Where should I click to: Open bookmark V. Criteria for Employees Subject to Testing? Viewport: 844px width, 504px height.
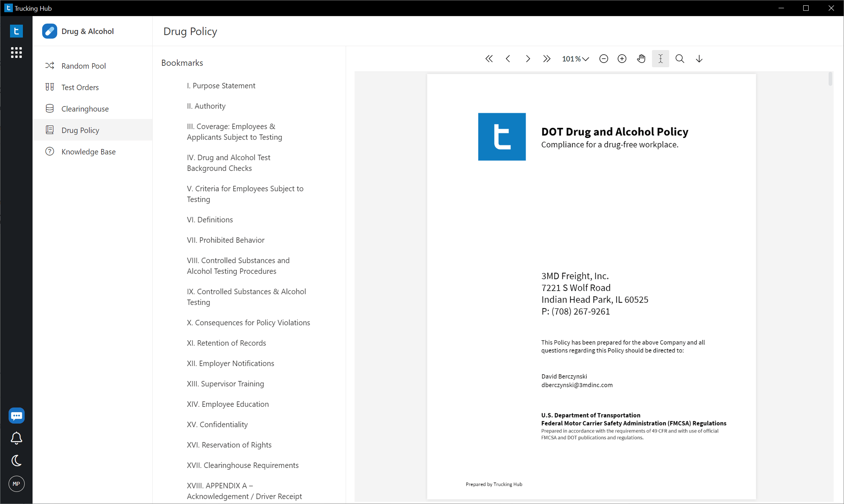245,194
